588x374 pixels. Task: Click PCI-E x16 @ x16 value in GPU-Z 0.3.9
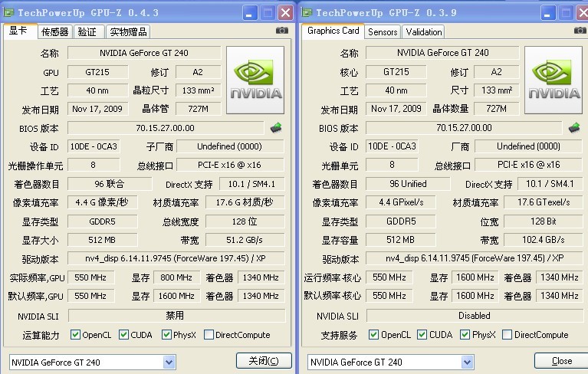pos(529,165)
